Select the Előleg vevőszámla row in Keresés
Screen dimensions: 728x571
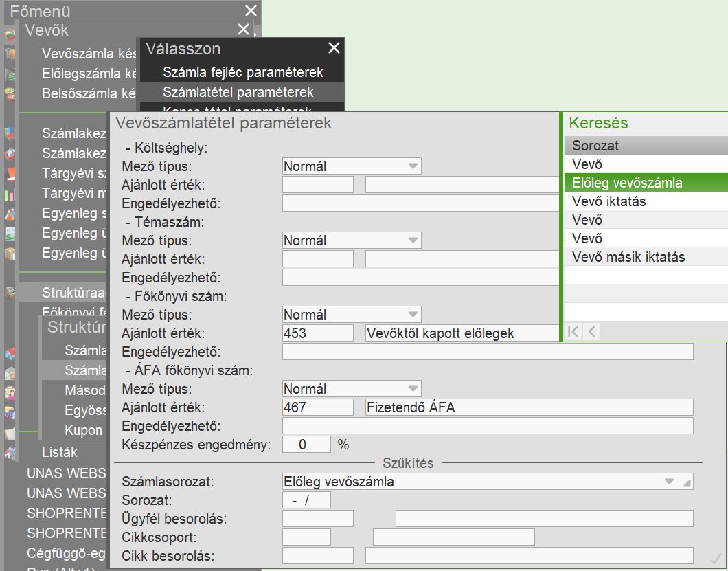[x=646, y=183]
